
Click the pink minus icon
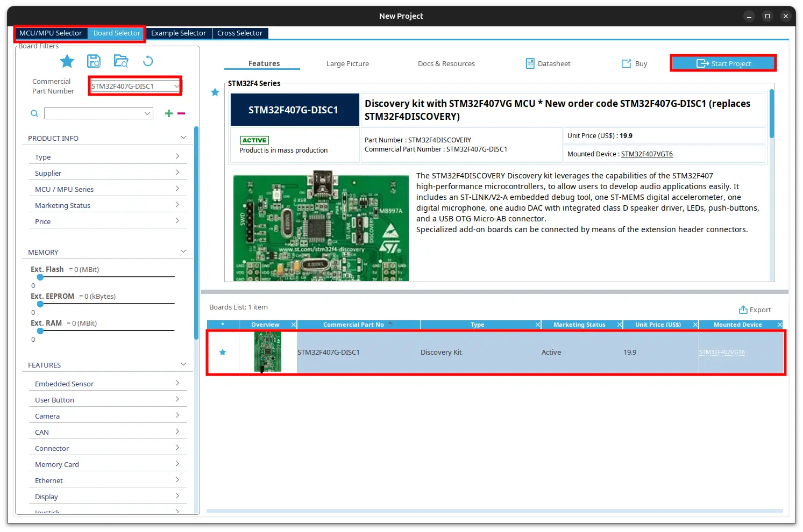pos(181,113)
